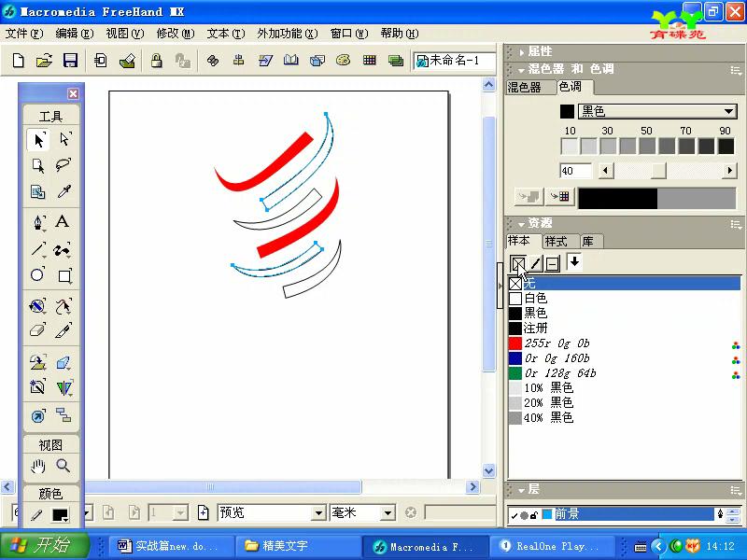This screenshot has height=560, width=747.
Task: Open the 外加功能(X) menu
Action: (288, 34)
